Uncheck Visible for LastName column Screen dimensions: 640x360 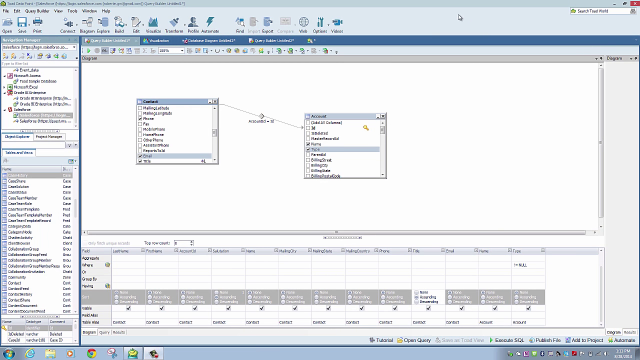pyautogui.click(x=129, y=309)
